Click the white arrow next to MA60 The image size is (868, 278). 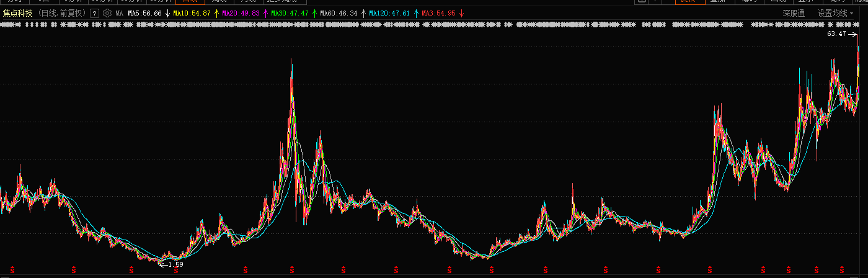coord(363,13)
